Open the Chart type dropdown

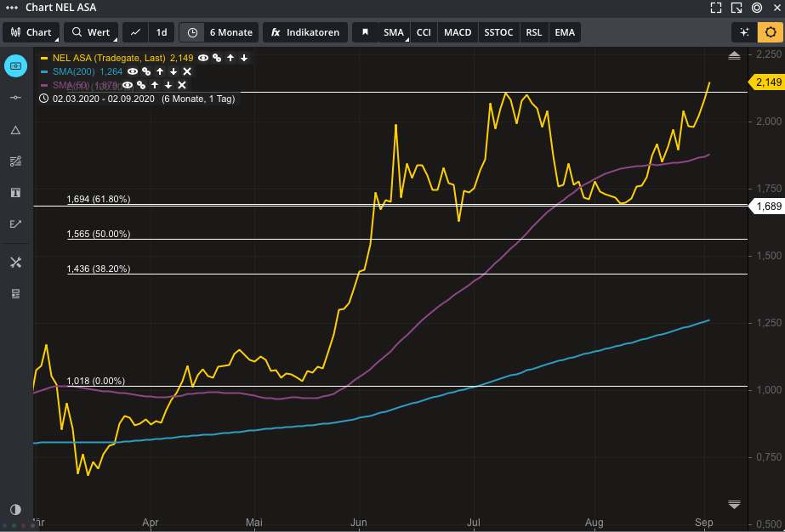coord(31,33)
